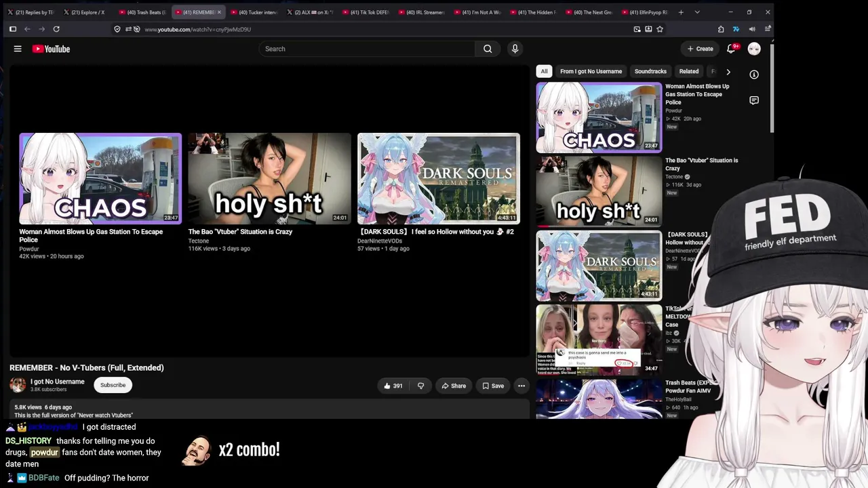Viewport: 868px width, 488px height.
Task: Open a new browser tab
Action: (x=681, y=12)
